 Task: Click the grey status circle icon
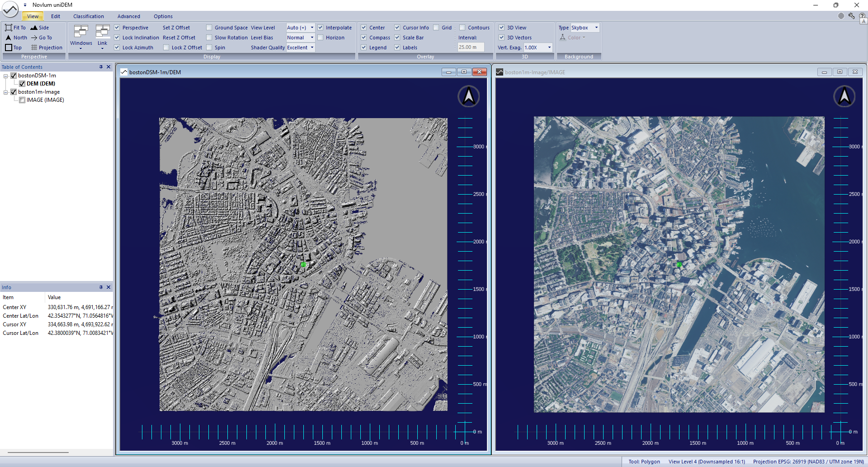(x=841, y=16)
